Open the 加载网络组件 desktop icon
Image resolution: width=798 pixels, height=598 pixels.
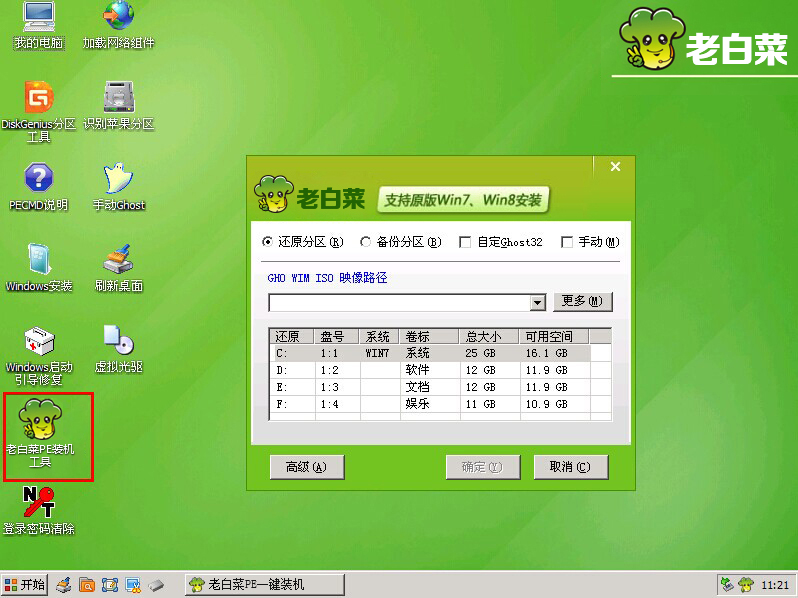(119, 25)
